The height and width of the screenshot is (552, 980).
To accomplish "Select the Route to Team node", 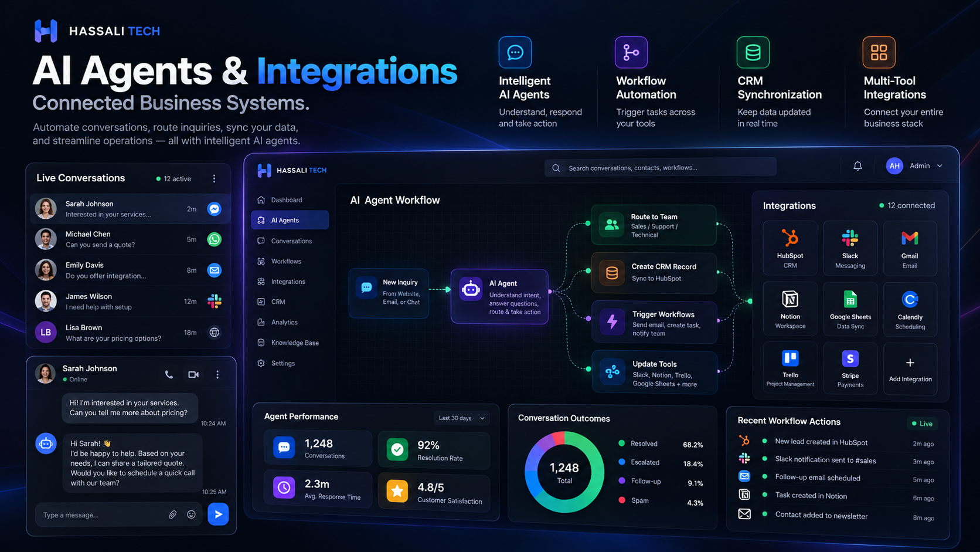I will pyautogui.click(x=654, y=225).
